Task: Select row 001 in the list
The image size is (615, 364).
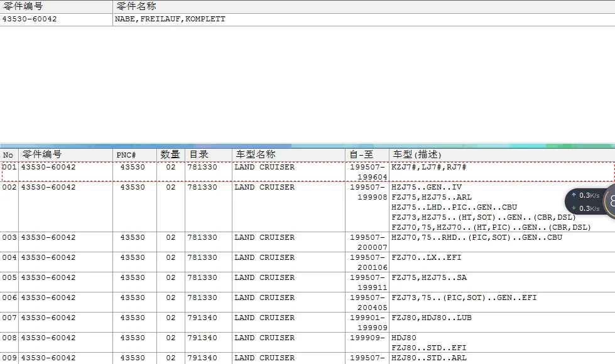Action: point(308,171)
